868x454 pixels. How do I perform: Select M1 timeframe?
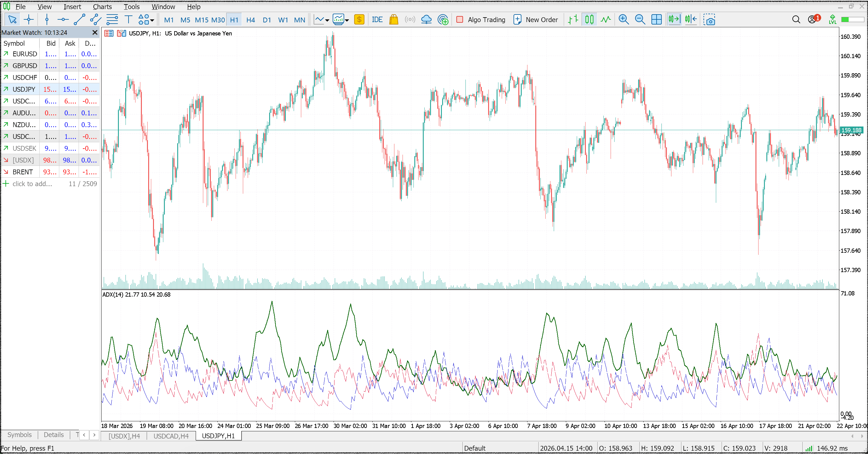(x=169, y=20)
